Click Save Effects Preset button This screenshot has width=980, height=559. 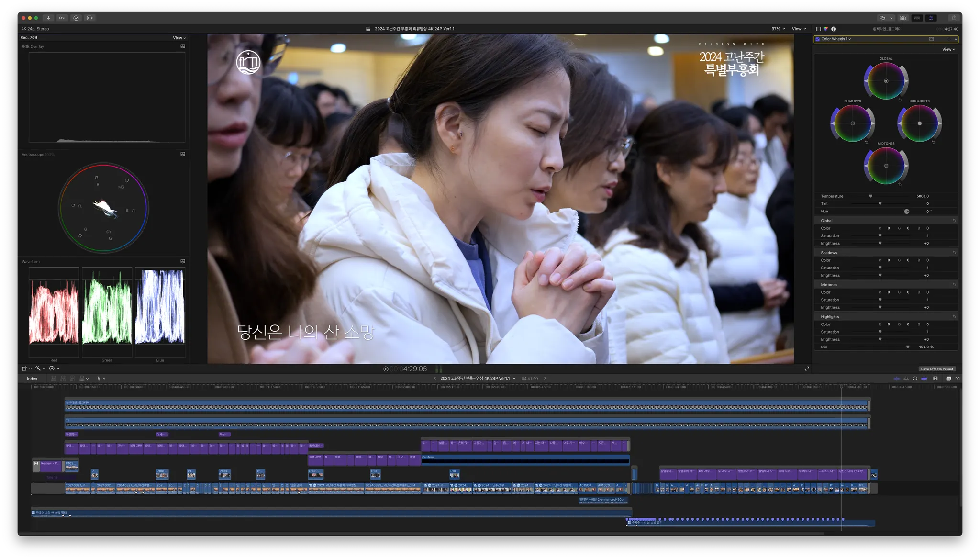(x=937, y=369)
